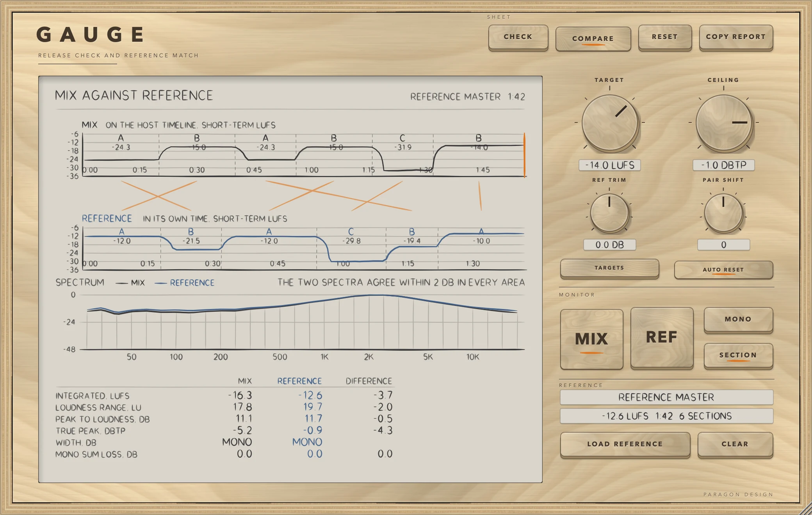Click COPY REPORT button
Viewport: 812px width, 515px height.
click(736, 37)
